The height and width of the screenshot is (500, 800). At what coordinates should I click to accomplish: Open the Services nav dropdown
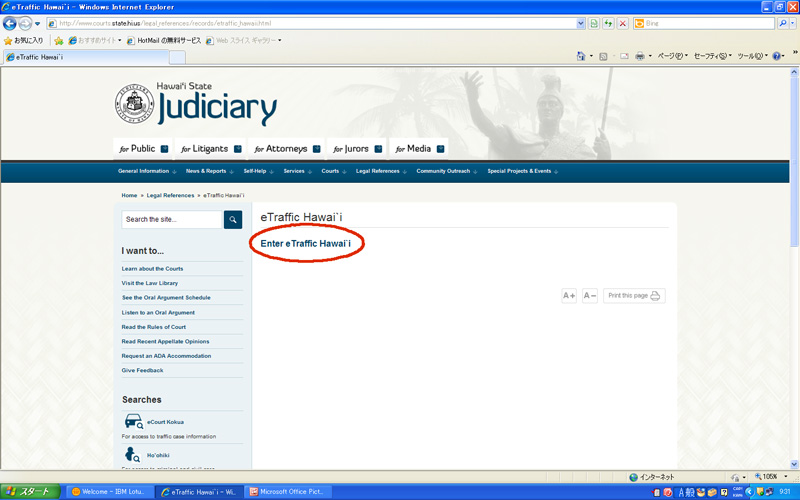(x=297, y=171)
